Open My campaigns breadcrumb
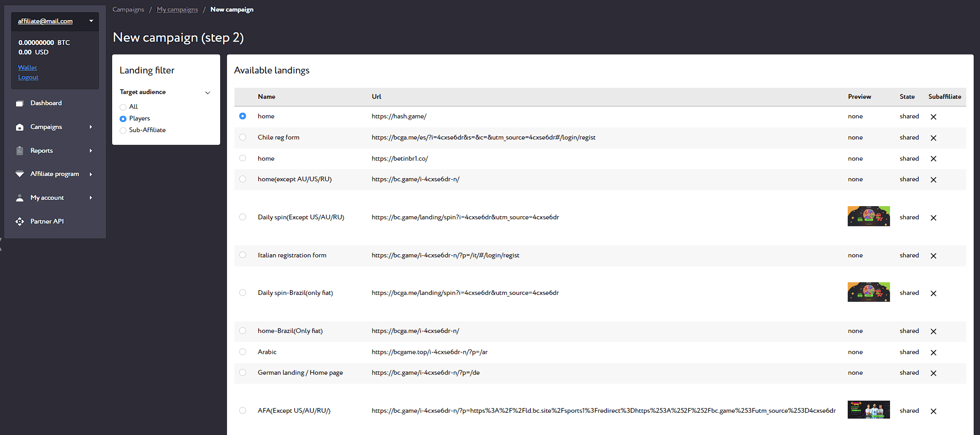The width and height of the screenshot is (980, 435). (x=177, y=10)
